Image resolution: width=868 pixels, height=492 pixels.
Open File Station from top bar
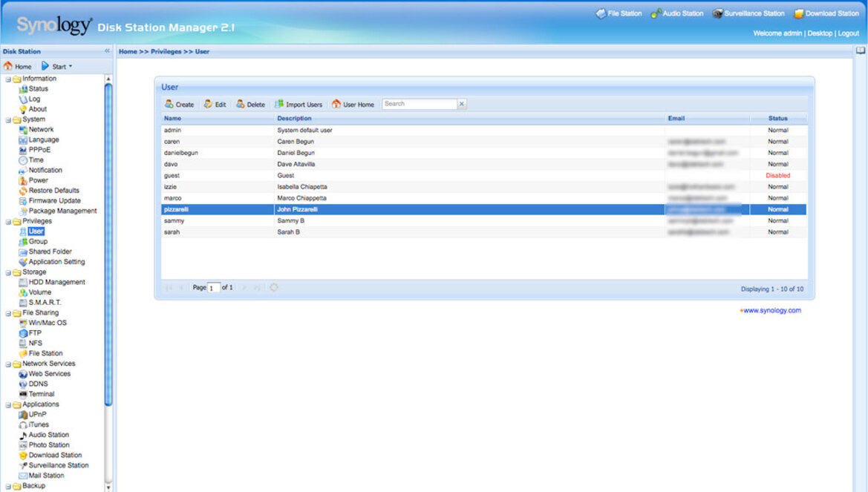click(619, 13)
